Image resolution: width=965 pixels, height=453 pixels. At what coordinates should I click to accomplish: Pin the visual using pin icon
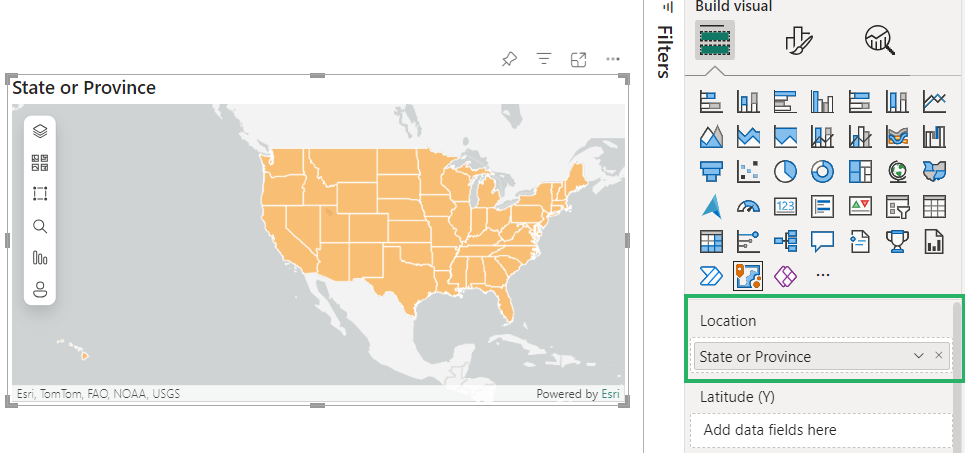509,60
